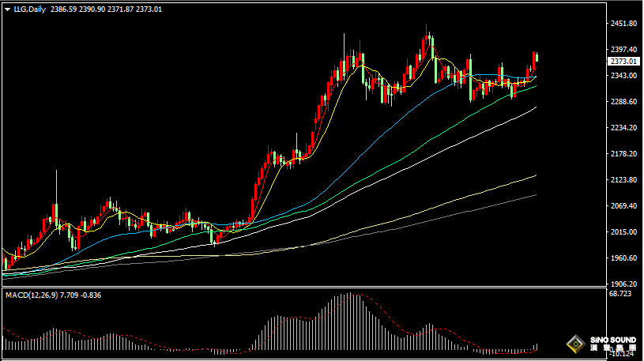Viewport: 644px width, 361px height.
Task: Select the LLG,Daily chart title
Action: pos(30,10)
